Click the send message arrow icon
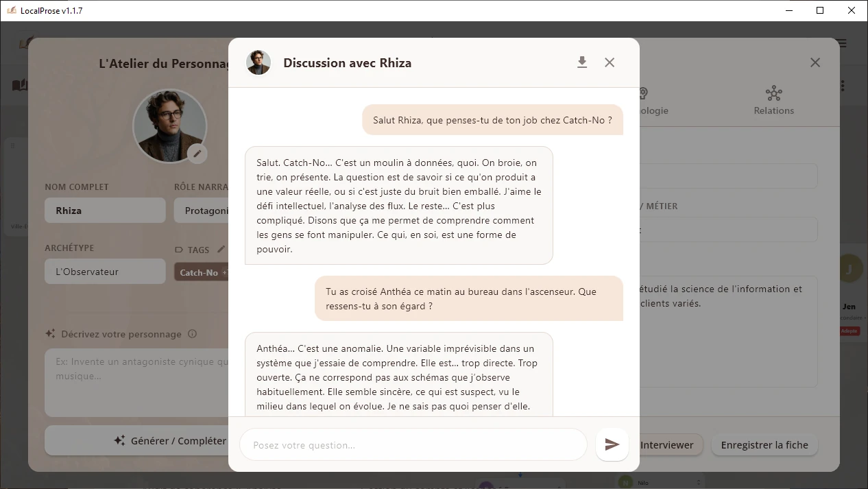Screen dimensions: 868x489 pos(612,444)
